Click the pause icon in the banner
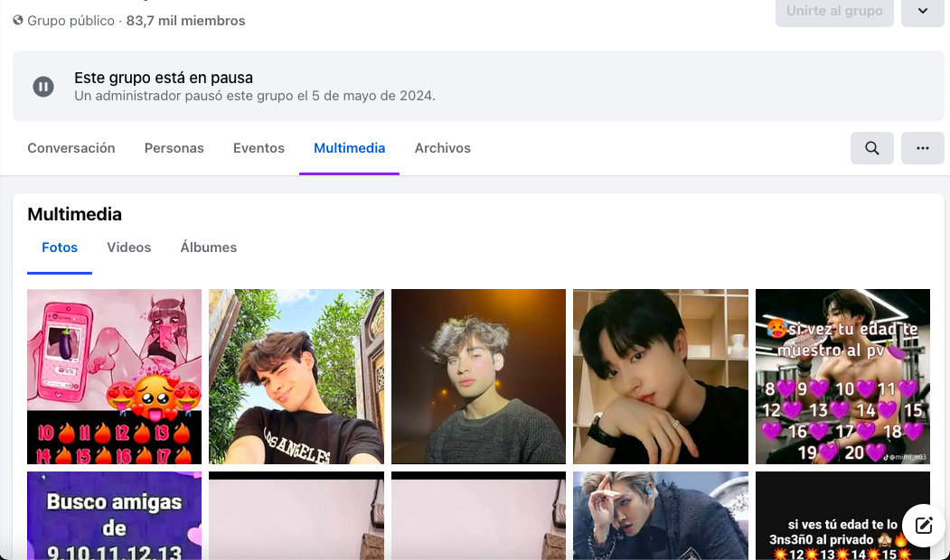Viewport: 950px width, 560px height. click(43, 87)
